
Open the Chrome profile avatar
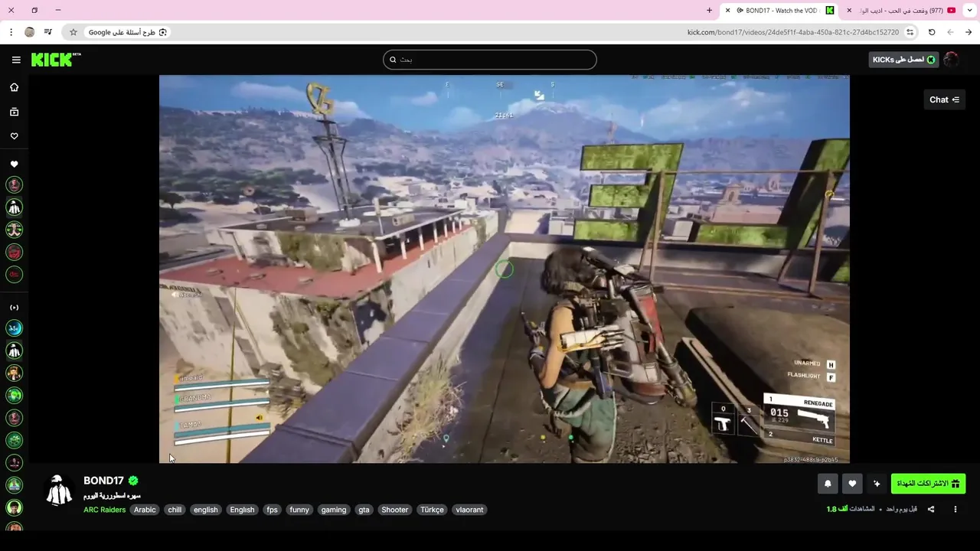tap(29, 32)
